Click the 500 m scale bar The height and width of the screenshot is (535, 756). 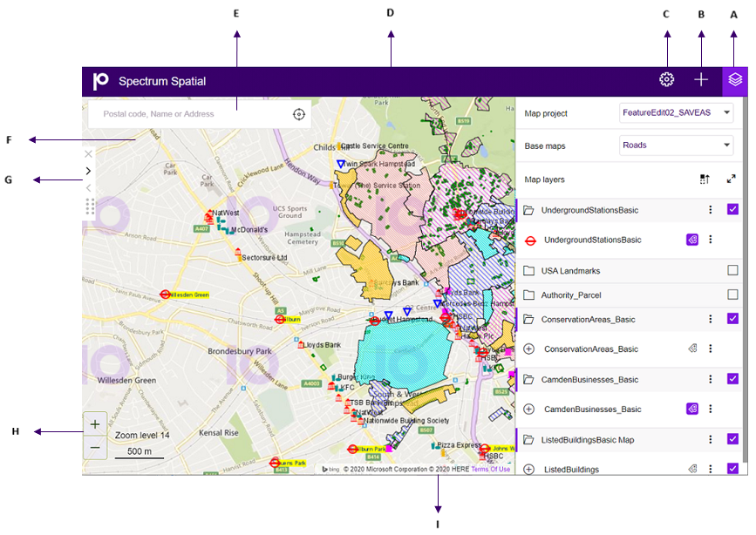tap(140, 452)
